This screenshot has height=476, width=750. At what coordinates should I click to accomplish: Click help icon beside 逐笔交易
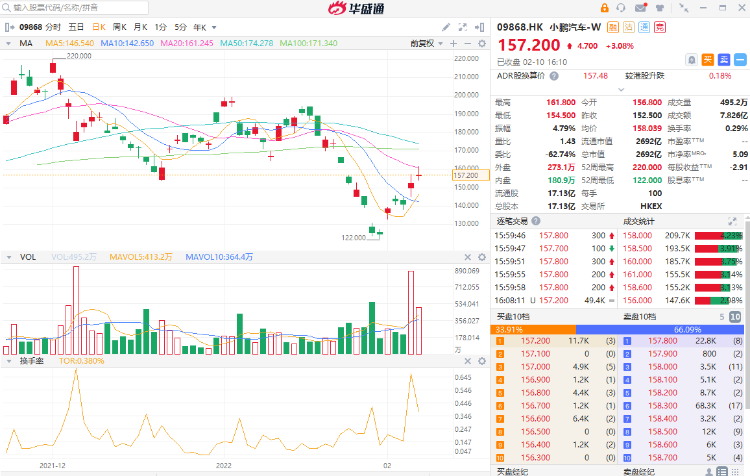536,221
